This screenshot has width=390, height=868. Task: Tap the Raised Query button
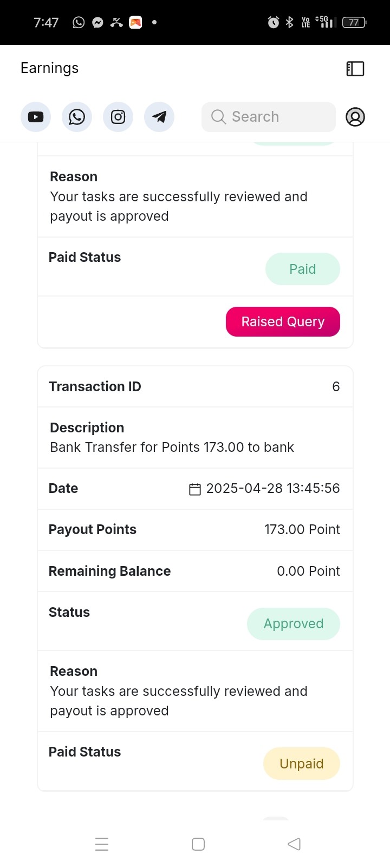point(283,321)
